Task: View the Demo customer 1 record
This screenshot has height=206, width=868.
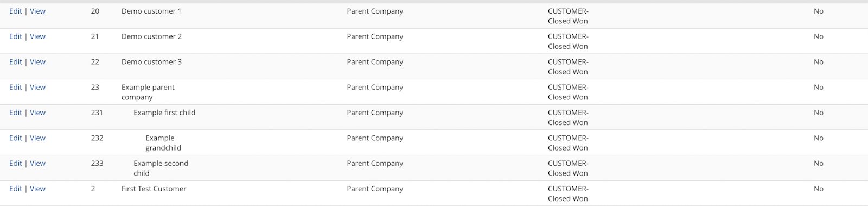Action: click(37, 11)
